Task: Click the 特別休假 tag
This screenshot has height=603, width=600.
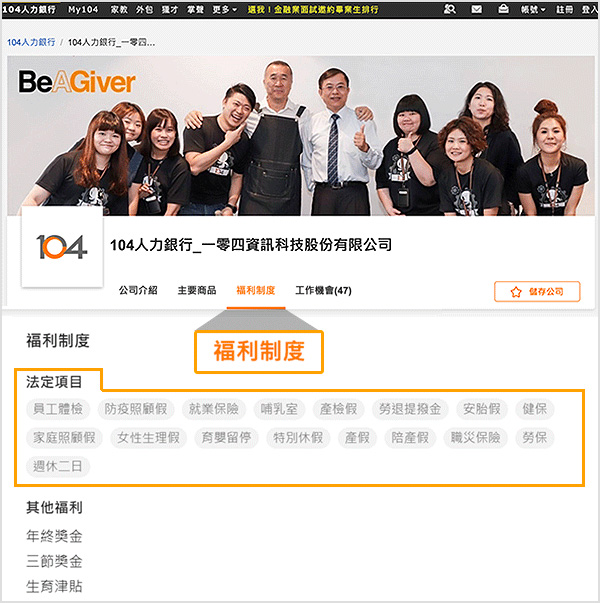Action: coord(298,438)
